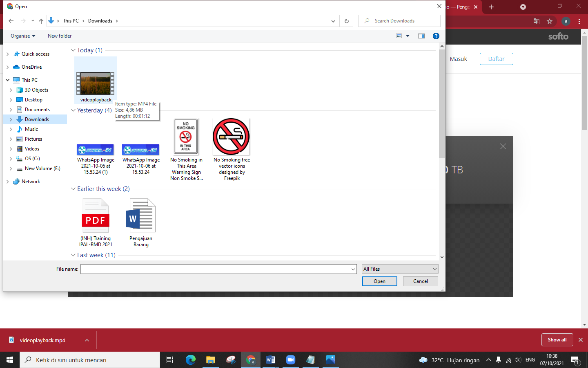This screenshot has width=588, height=368.
Task: Click the Help question mark icon
Action: pyautogui.click(x=436, y=36)
